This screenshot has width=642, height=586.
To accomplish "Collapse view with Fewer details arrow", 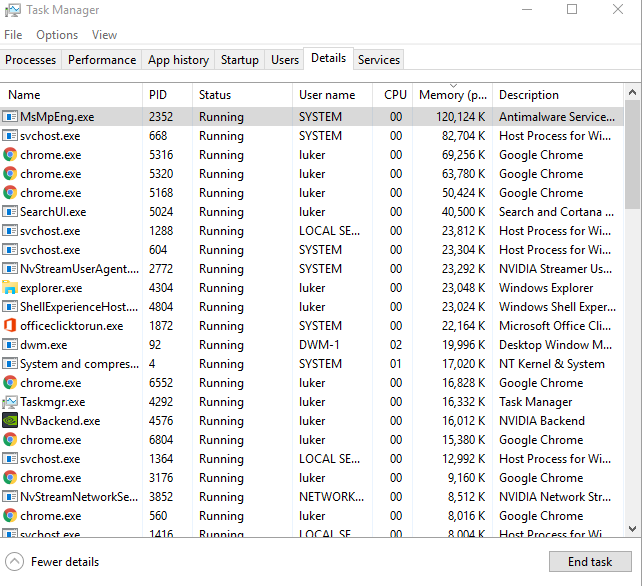I will pyautogui.click(x=15, y=562).
